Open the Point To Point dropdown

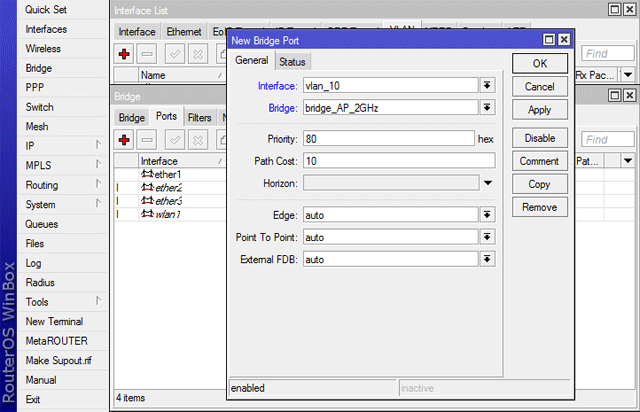pos(487,237)
